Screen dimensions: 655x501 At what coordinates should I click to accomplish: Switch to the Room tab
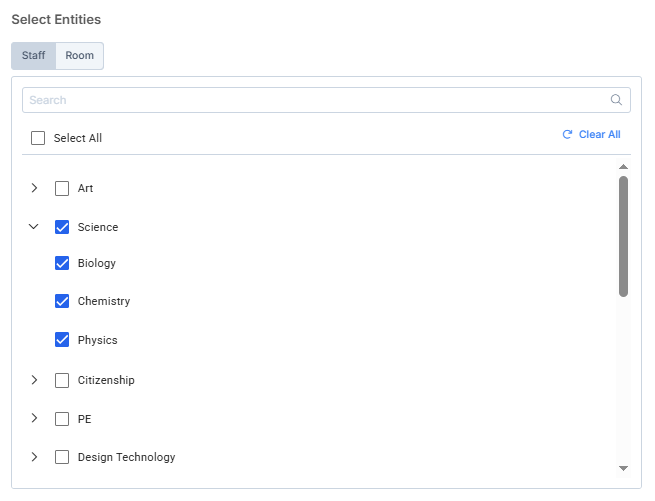click(80, 56)
